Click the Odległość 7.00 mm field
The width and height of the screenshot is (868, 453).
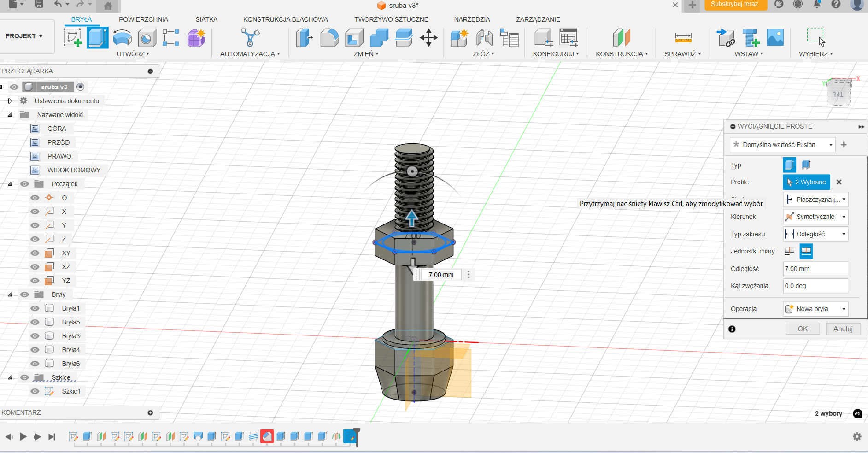(815, 269)
